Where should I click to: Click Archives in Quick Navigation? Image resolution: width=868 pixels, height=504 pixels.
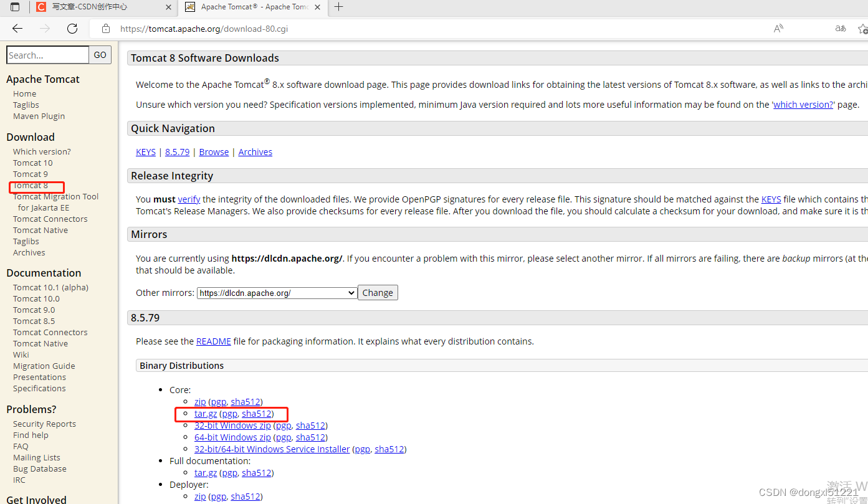(x=255, y=152)
